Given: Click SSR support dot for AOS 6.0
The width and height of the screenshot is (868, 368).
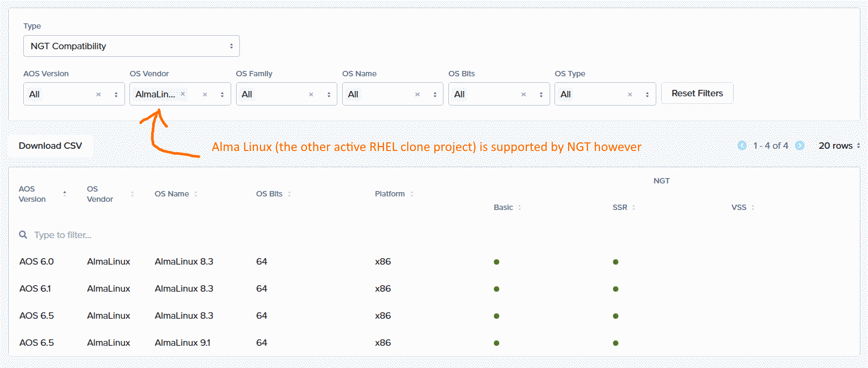Looking at the screenshot, I should (616, 262).
